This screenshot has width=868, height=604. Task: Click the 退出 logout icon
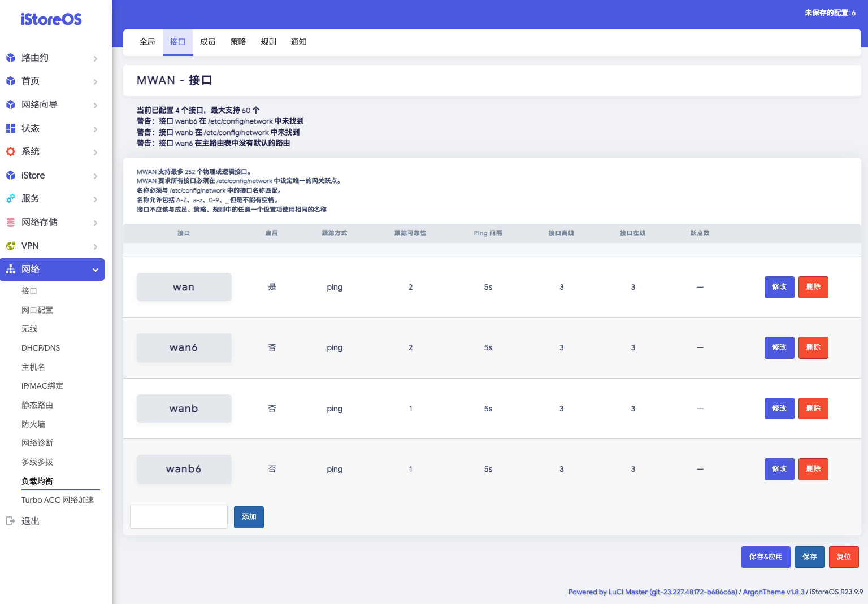click(x=10, y=520)
